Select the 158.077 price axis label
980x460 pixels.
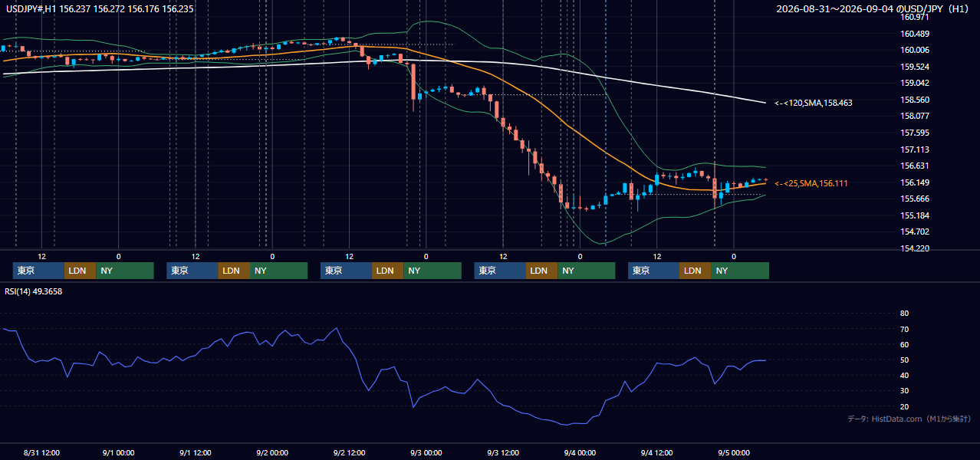(915, 117)
